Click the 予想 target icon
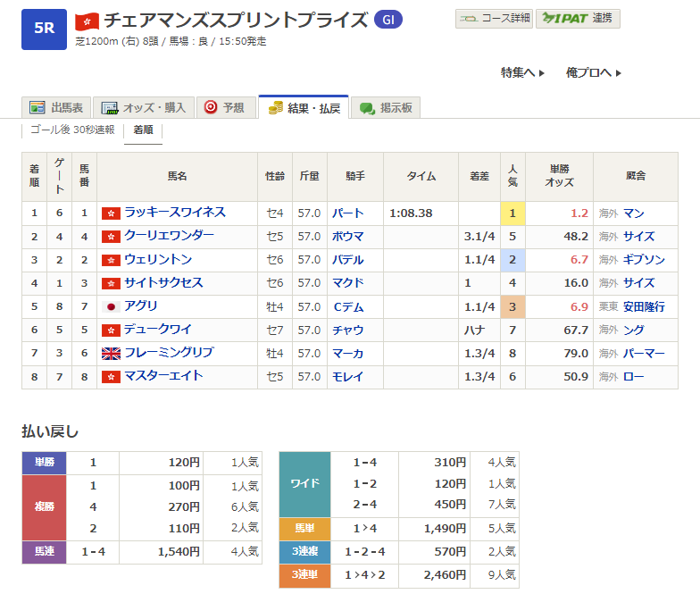700x594 pixels. (211, 107)
